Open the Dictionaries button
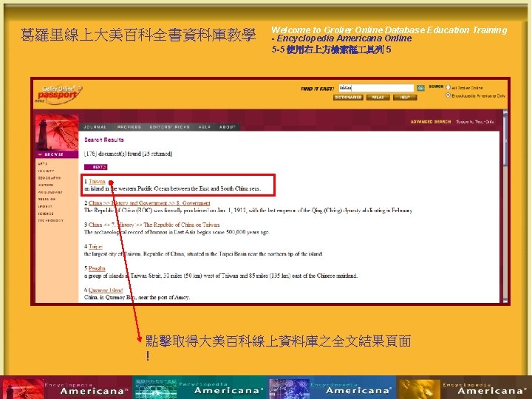Screen dimensions: 532x399 [348, 98]
